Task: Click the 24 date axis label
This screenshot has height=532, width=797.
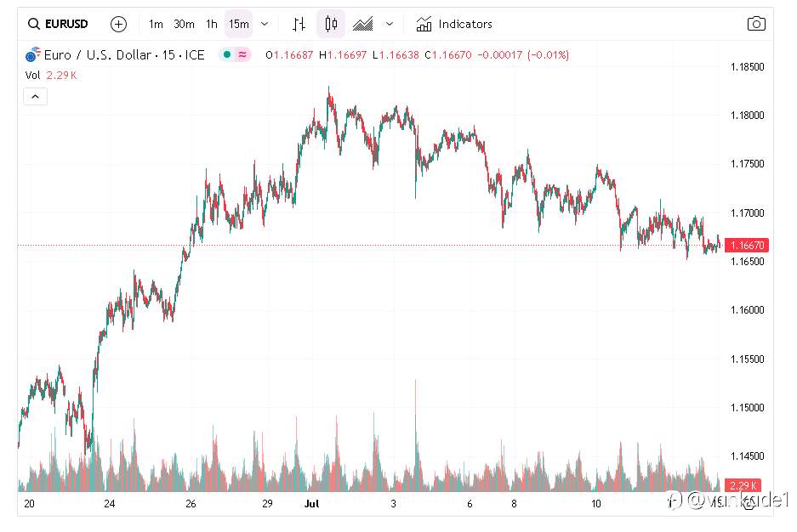Action: point(109,504)
